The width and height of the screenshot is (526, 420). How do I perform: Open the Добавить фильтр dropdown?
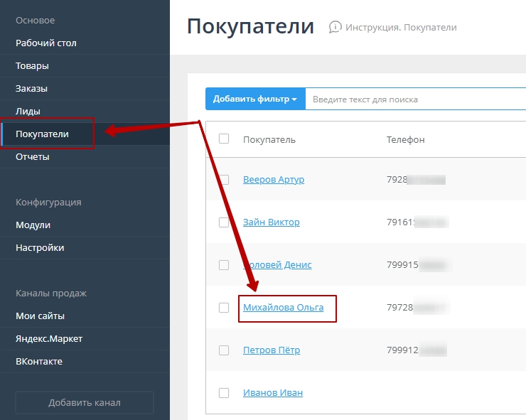(x=255, y=99)
